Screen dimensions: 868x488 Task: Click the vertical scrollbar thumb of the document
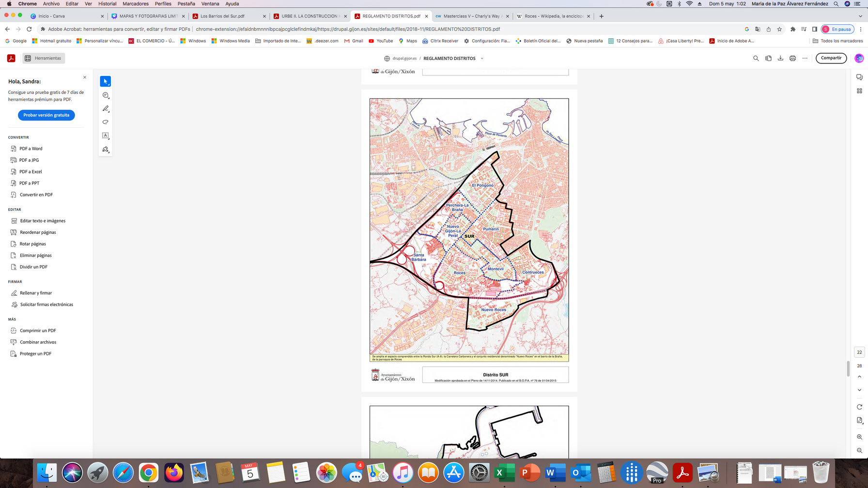pyautogui.click(x=848, y=368)
